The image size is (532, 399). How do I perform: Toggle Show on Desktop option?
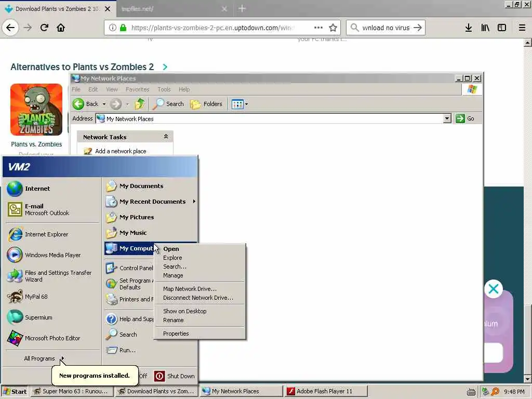point(200,311)
